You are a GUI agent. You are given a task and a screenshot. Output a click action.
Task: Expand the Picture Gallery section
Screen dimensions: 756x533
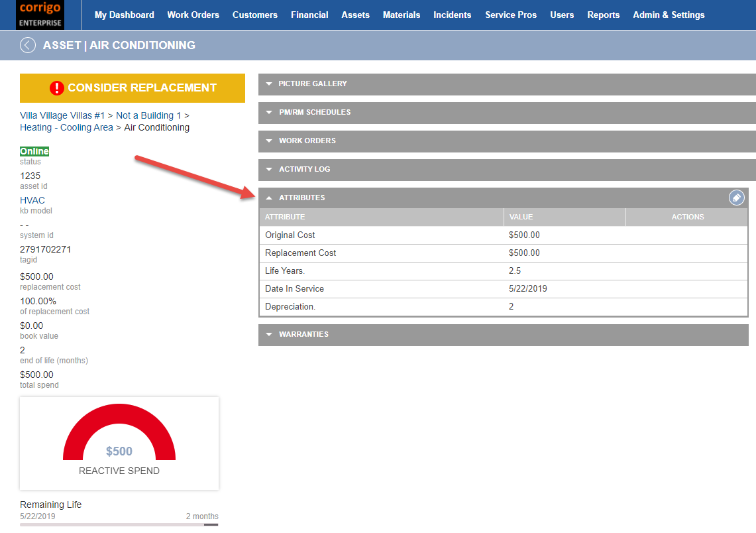point(507,84)
